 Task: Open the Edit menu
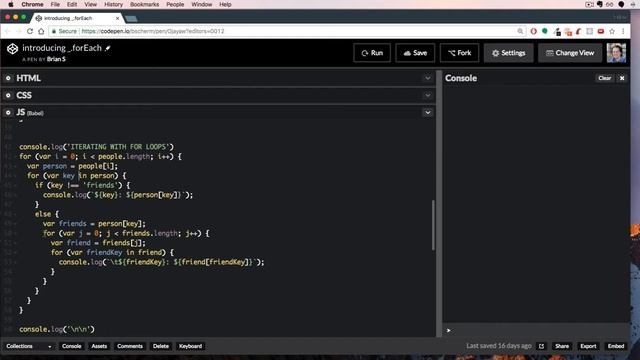72,4
